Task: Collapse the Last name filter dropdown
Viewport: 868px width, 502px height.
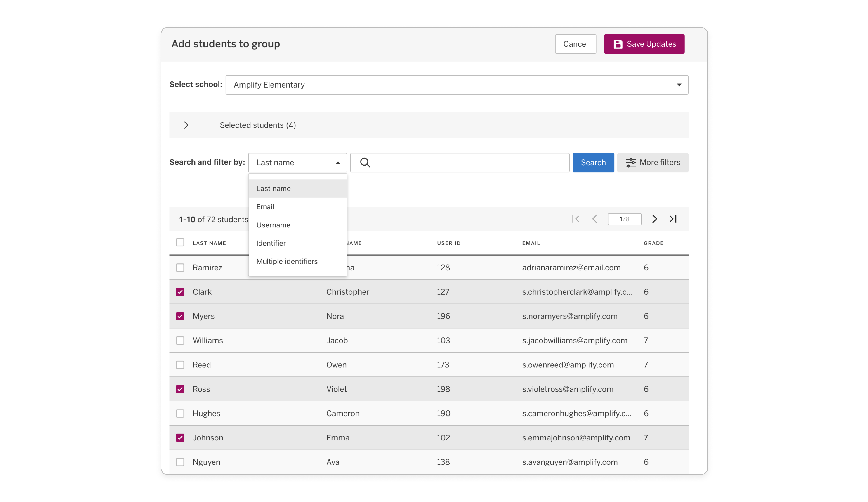Action: (x=297, y=163)
